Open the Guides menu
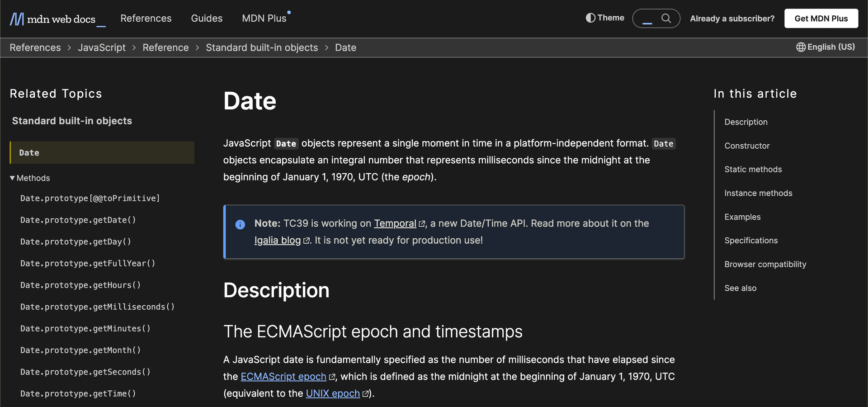868x407 pixels. click(207, 19)
